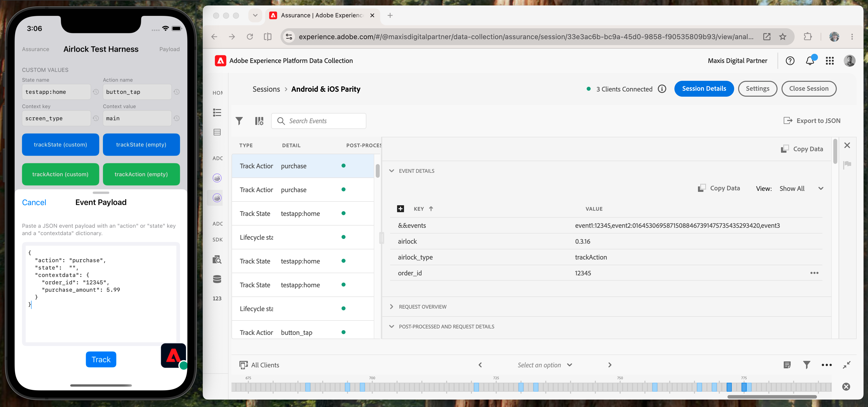Viewport: 868px width, 407px height.
Task: Open the events list sidebar icon
Action: click(217, 113)
